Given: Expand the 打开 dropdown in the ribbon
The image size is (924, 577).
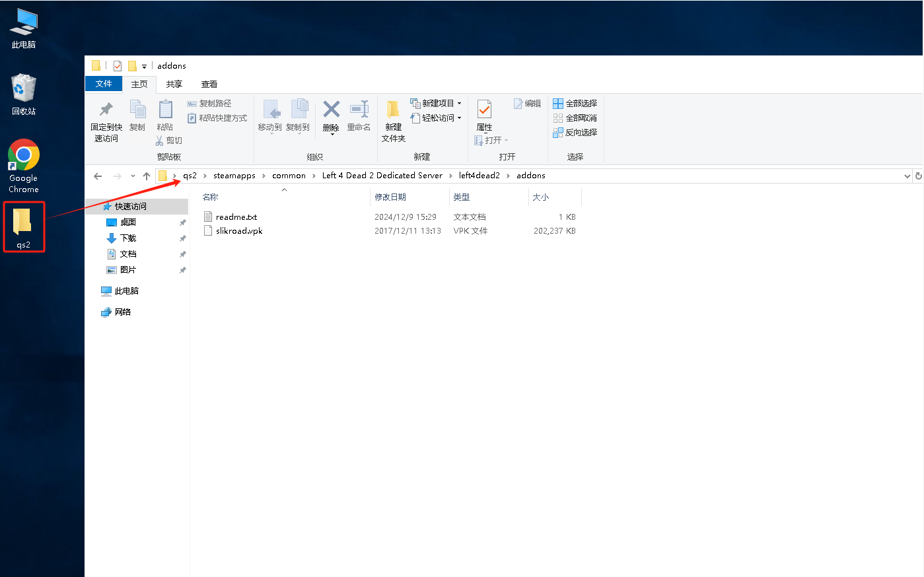Looking at the screenshot, I should click(x=507, y=141).
